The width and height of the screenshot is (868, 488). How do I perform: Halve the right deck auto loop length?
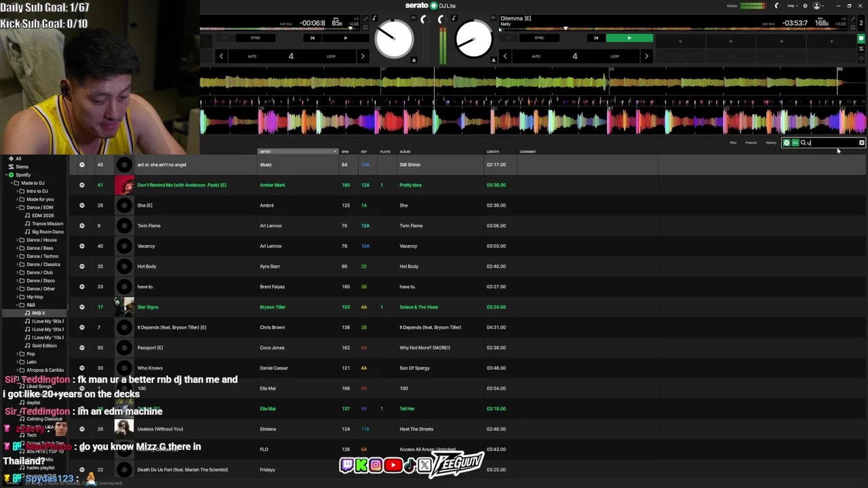point(505,56)
